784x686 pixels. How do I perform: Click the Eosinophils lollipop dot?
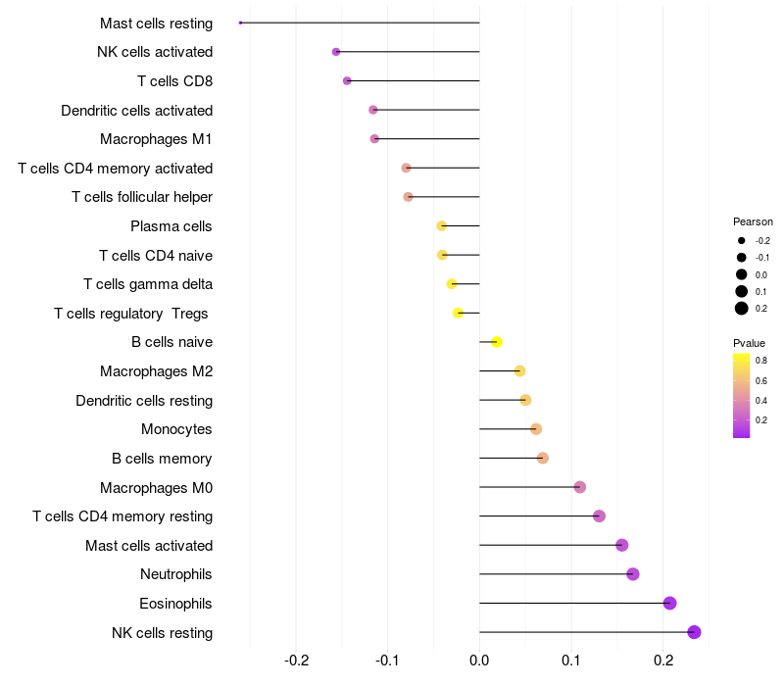coord(670,603)
